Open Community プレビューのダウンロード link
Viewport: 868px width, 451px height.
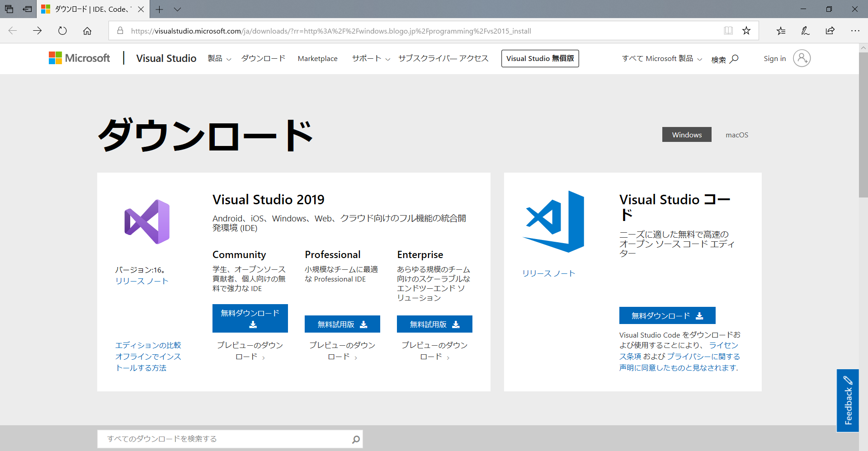pyautogui.click(x=250, y=351)
